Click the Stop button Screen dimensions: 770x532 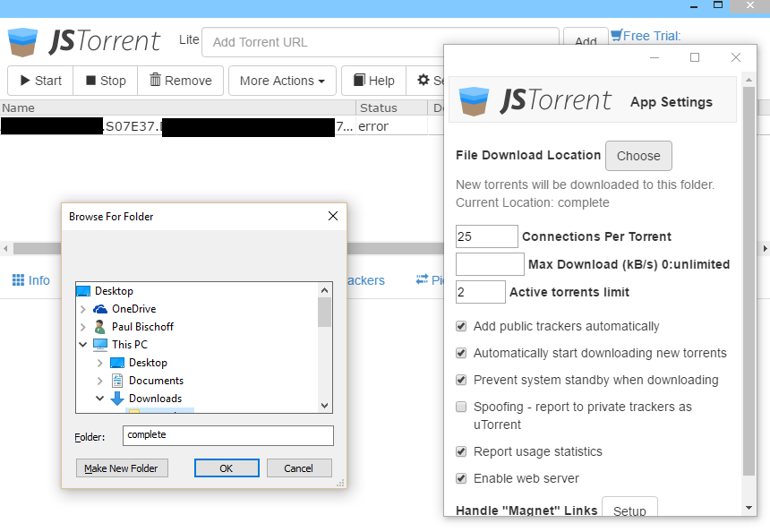click(x=105, y=81)
